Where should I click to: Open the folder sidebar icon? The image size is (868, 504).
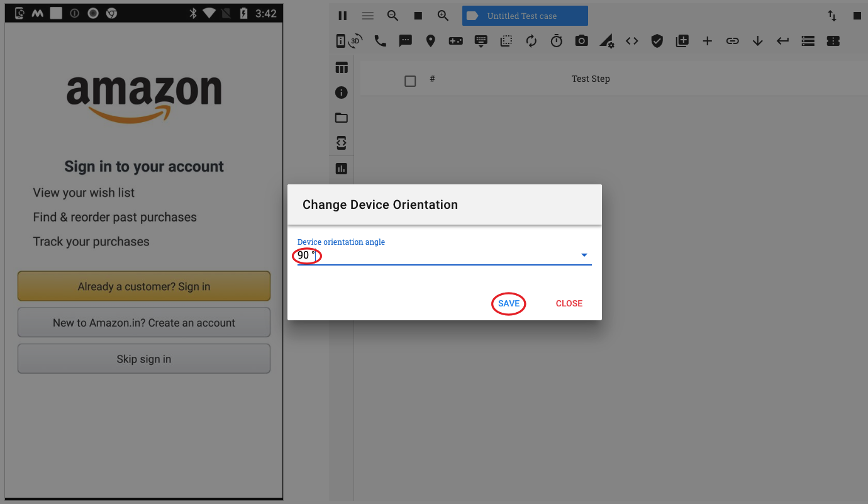pyautogui.click(x=342, y=118)
